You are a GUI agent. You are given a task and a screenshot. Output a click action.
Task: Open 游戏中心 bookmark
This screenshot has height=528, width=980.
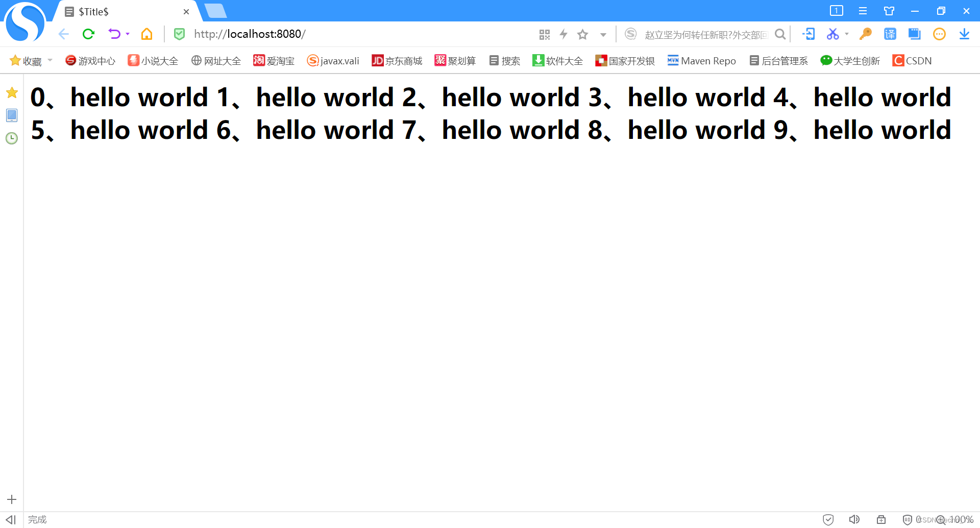pos(90,61)
